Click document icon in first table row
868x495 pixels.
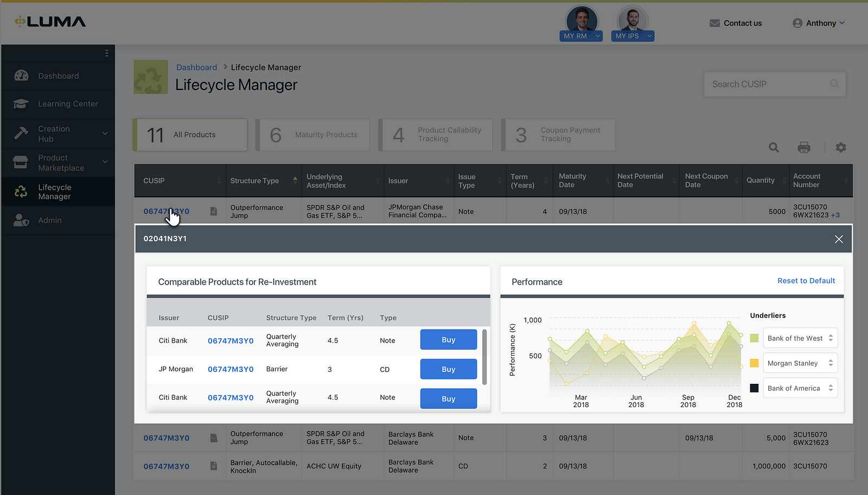tap(214, 211)
